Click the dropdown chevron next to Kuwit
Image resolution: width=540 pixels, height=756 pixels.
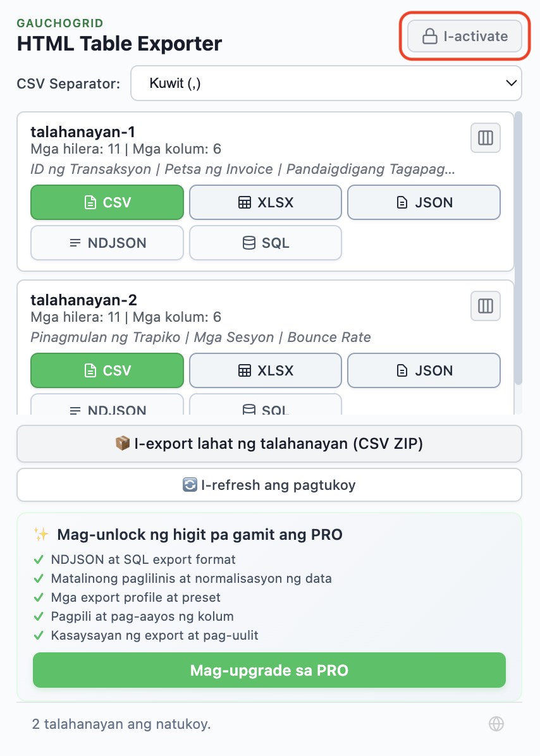513,83
